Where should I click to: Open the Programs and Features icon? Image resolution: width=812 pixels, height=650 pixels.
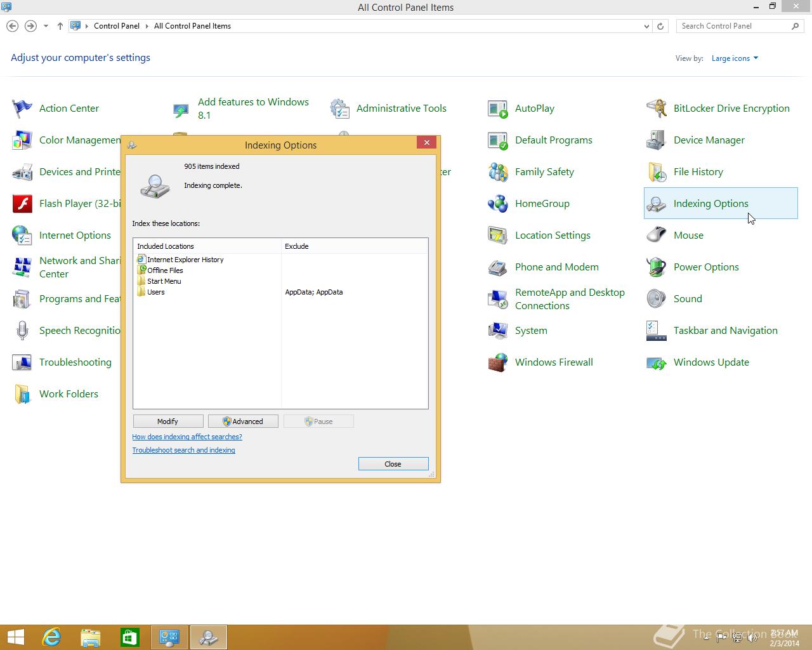coord(22,299)
